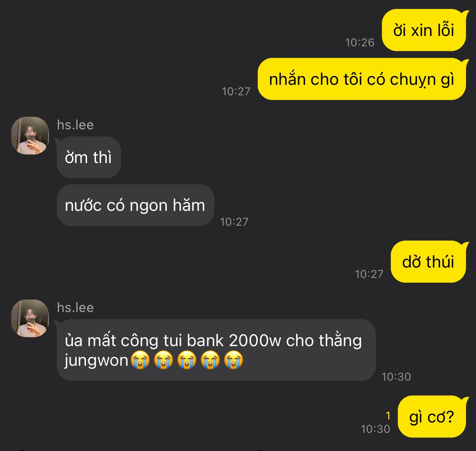
Task: Open hs.lee's profile picture beside "ờm thì"
Action: pos(30,136)
